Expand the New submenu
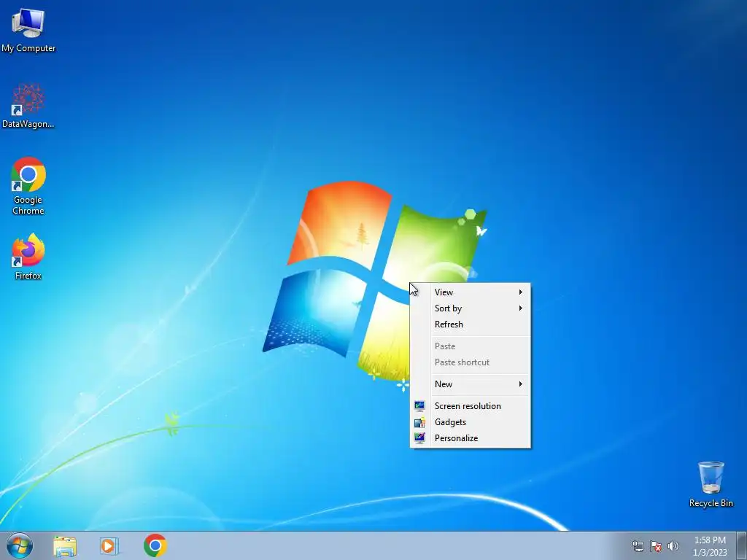Image resolution: width=747 pixels, height=560 pixels. tap(471, 384)
